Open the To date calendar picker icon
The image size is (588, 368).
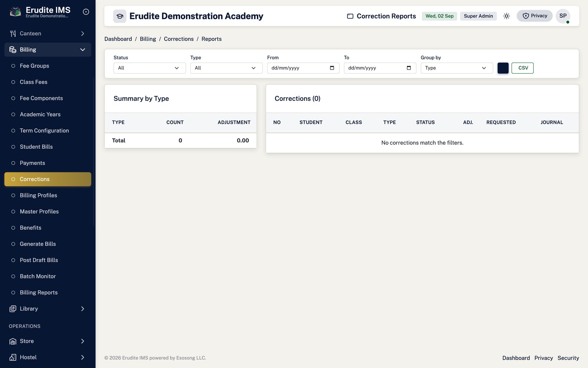click(x=409, y=68)
